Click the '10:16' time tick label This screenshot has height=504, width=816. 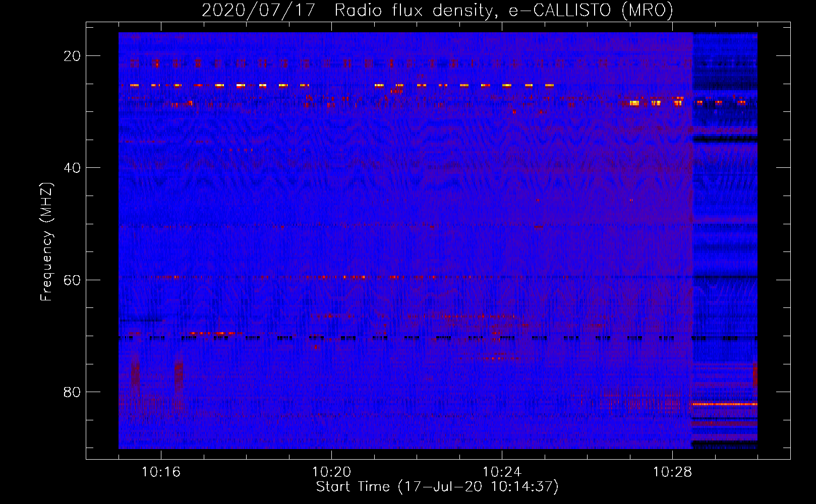pos(161,472)
